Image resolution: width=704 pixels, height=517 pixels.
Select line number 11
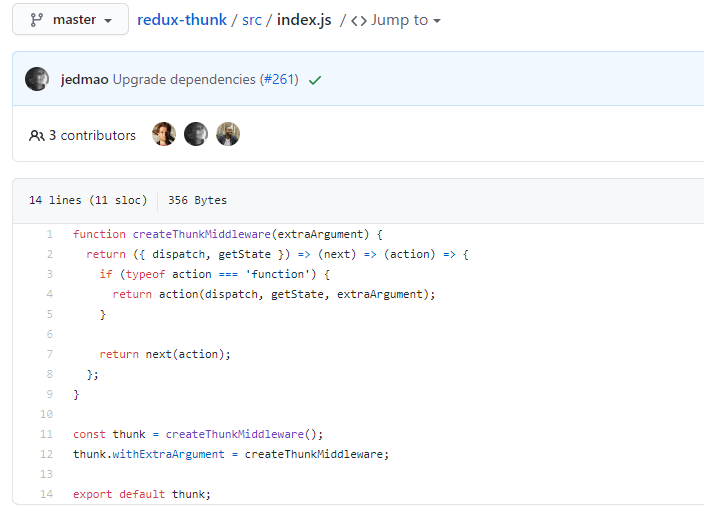point(47,434)
